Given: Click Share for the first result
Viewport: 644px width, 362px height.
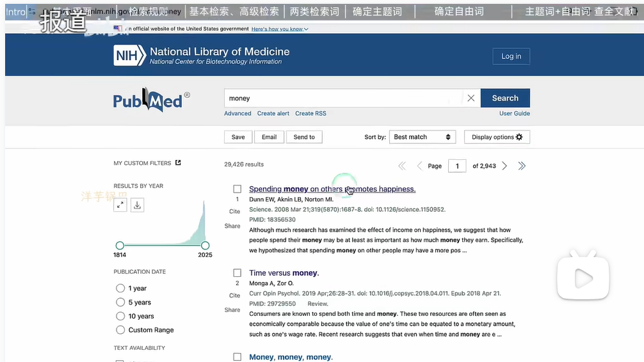Looking at the screenshot, I should [x=232, y=226].
